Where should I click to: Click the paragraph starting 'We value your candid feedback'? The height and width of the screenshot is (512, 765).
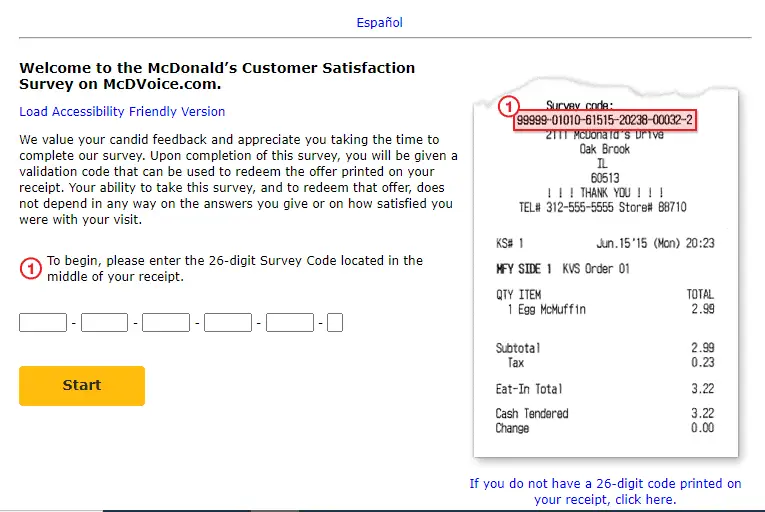click(239, 180)
